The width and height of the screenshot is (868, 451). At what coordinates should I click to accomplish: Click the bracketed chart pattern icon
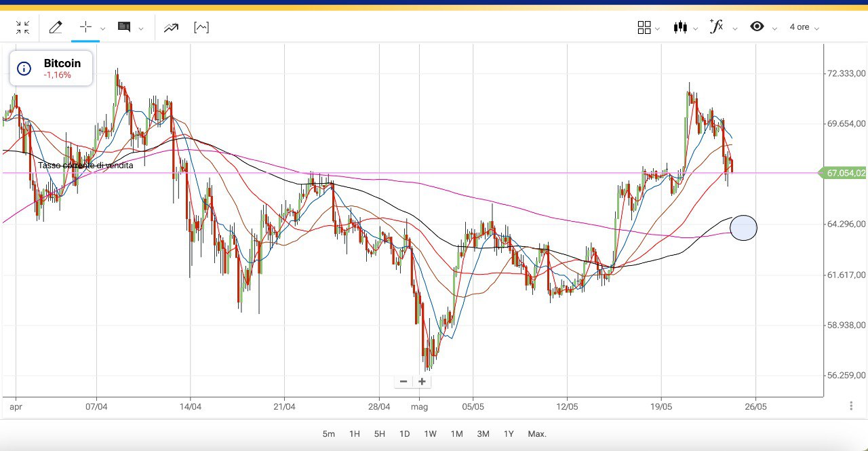[201, 28]
